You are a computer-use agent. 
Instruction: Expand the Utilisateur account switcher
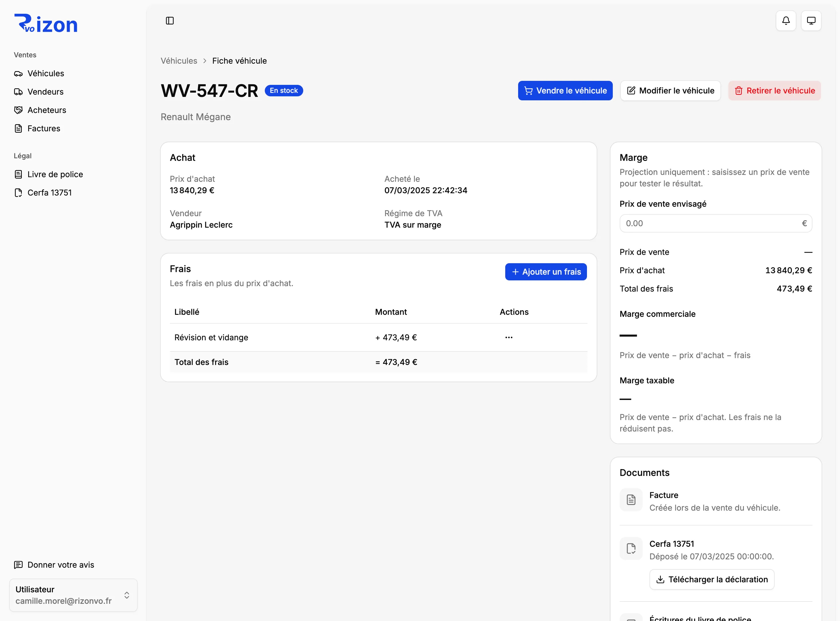[73, 595]
